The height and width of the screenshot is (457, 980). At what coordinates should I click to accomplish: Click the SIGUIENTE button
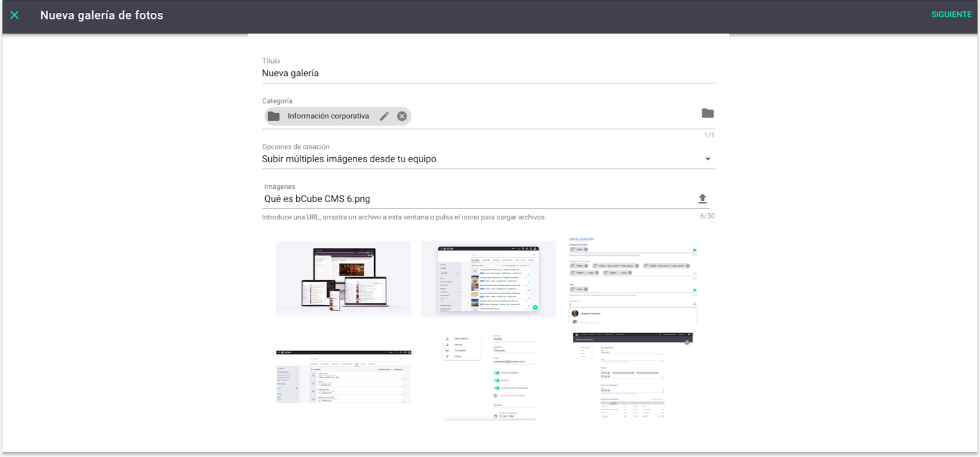[x=951, y=15]
